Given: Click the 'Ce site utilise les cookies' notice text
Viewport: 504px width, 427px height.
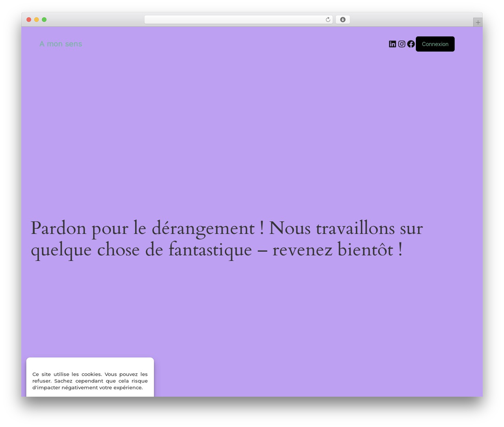Looking at the screenshot, I should (90, 381).
